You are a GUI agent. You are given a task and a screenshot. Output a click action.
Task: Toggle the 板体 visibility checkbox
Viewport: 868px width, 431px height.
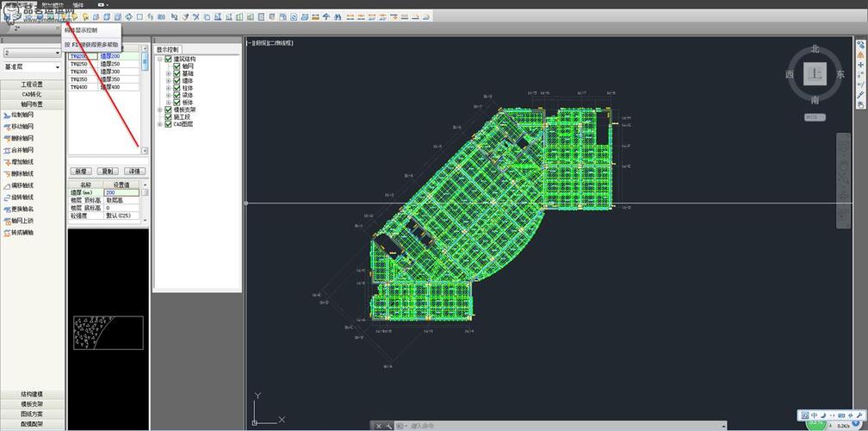177,103
